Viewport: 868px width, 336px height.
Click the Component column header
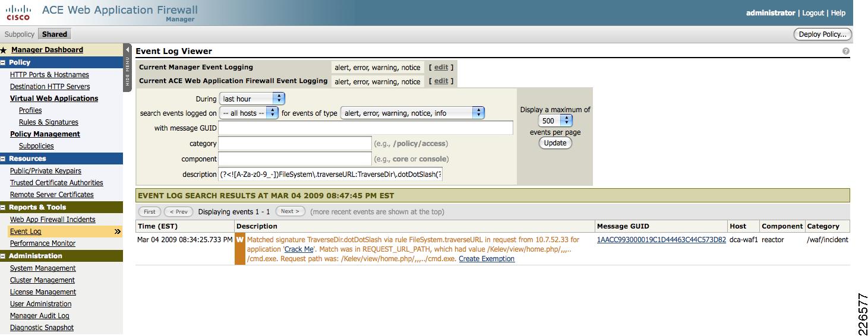782,226
